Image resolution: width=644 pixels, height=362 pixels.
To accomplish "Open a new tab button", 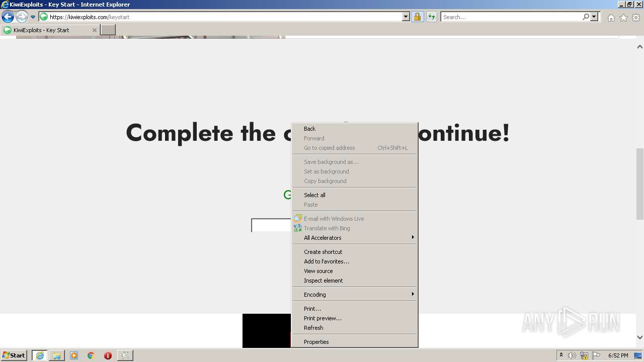I will tap(108, 30).
